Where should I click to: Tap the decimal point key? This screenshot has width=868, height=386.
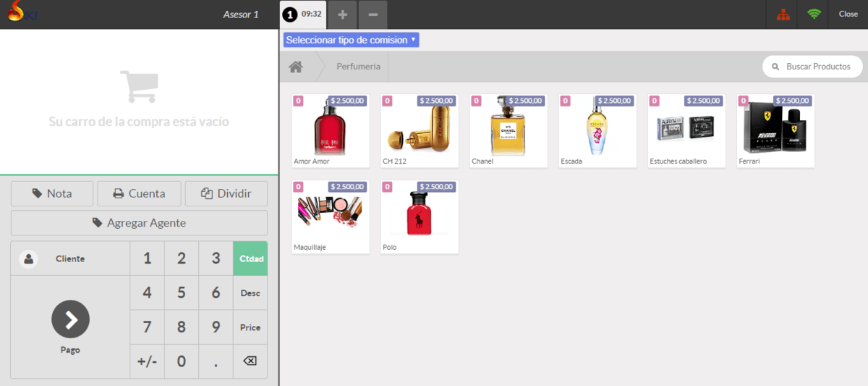pyautogui.click(x=216, y=361)
